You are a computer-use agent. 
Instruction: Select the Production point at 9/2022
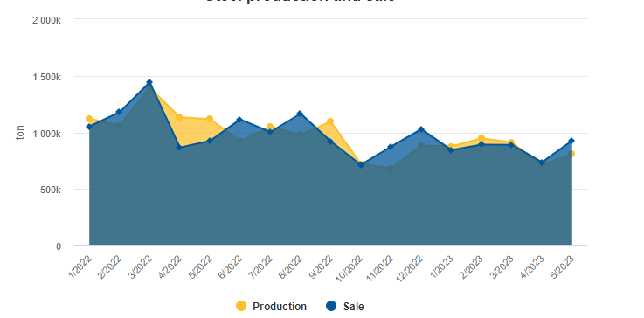tap(330, 121)
